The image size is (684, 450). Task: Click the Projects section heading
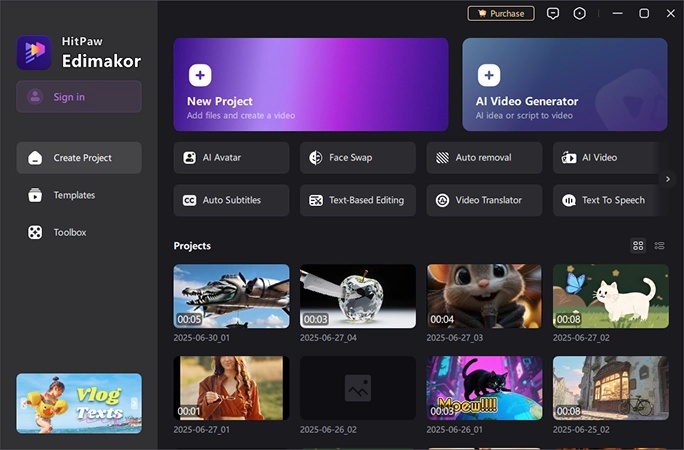192,246
